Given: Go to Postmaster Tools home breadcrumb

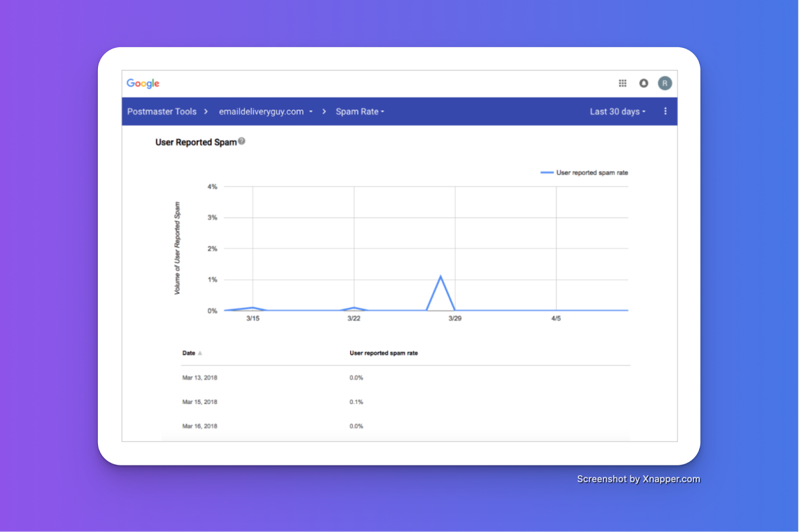Looking at the screenshot, I should tap(162, 112).
